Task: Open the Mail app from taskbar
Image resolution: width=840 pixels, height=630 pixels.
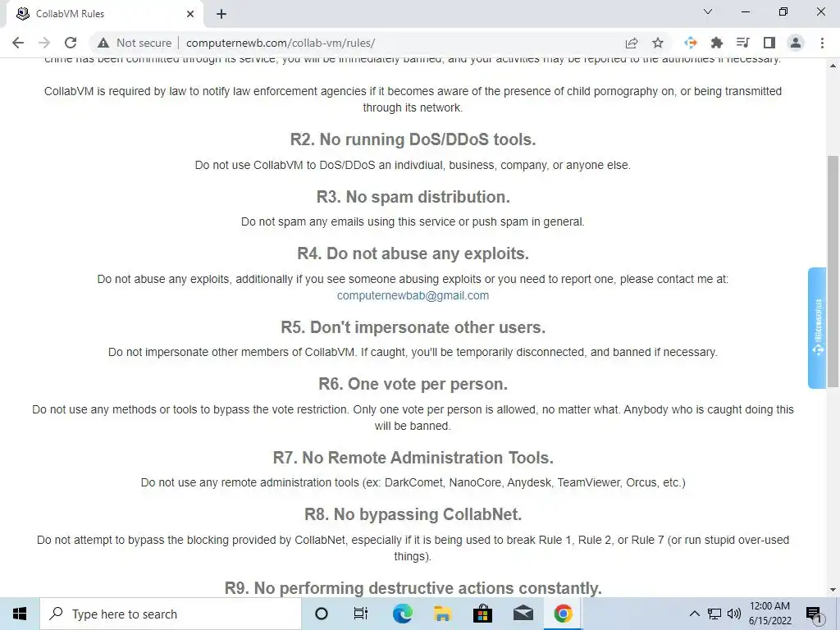Action: click(523, 614)
